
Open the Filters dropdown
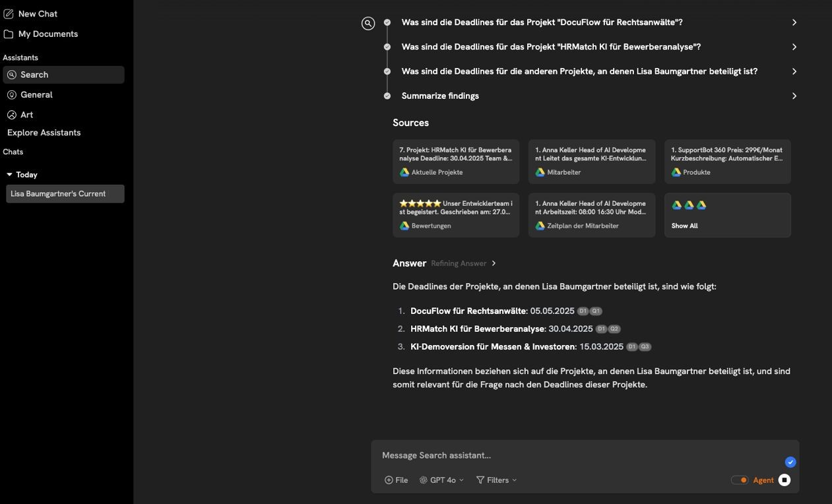pyautogui.click(x=496, y=480)
